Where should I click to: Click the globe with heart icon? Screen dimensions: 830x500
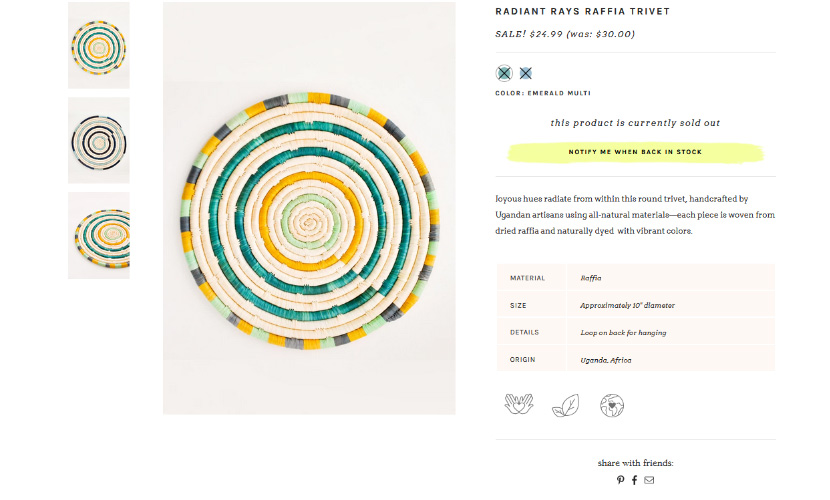click(x=612, y=404)
